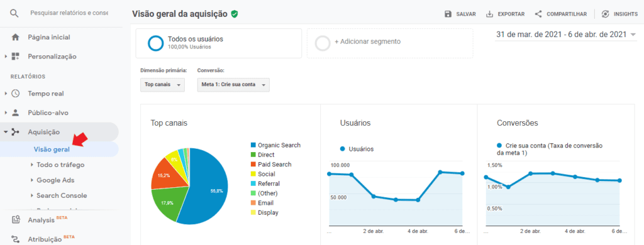Viewport: 644px width, 245px height.
Task: Expand the Personalização section arrow
Action: click(x=6, y=56)
